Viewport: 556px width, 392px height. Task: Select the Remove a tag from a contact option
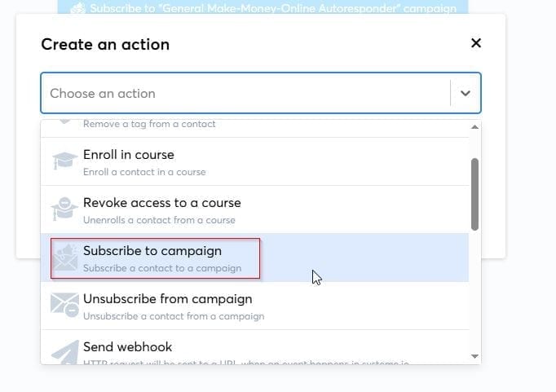click(x=149, y=124)
